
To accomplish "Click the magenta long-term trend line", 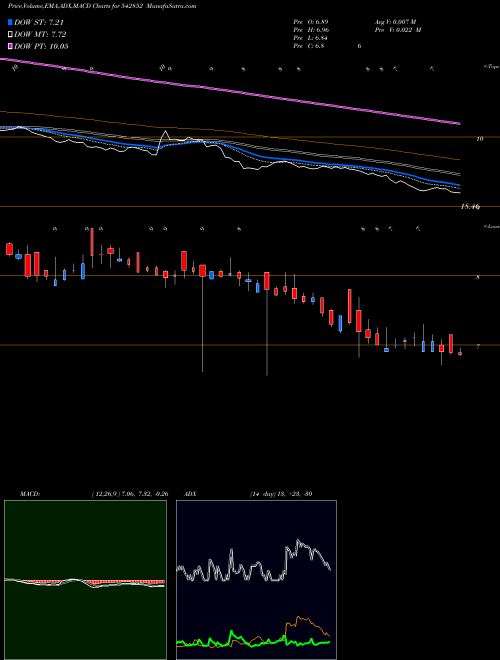I will click(x=230, y=91).
